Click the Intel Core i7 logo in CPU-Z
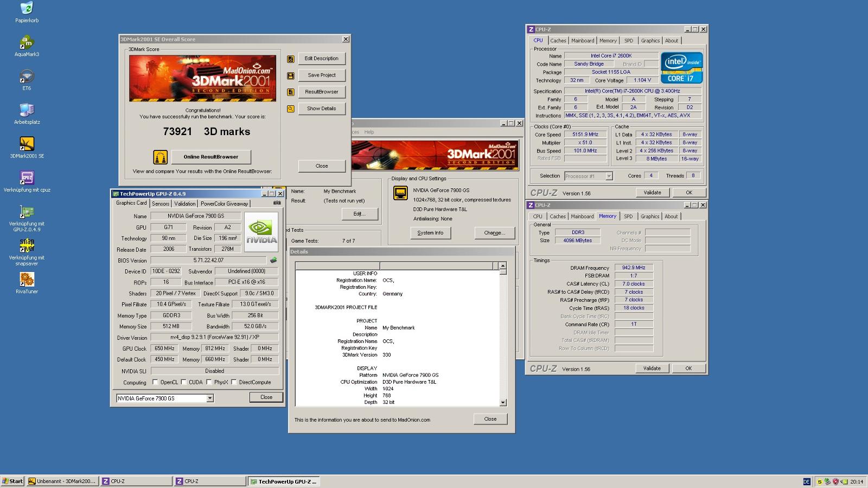 tap(682, 68)
